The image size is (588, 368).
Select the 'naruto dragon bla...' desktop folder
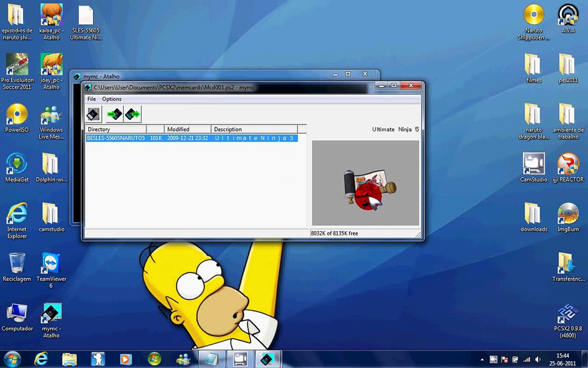tap(534, 122)
